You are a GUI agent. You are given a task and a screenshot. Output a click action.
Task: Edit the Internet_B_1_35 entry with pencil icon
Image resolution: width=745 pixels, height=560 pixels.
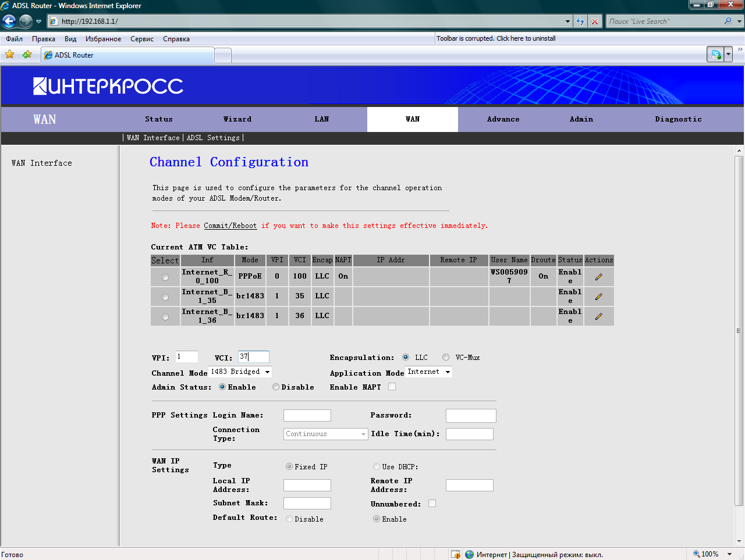pos(598,297)
